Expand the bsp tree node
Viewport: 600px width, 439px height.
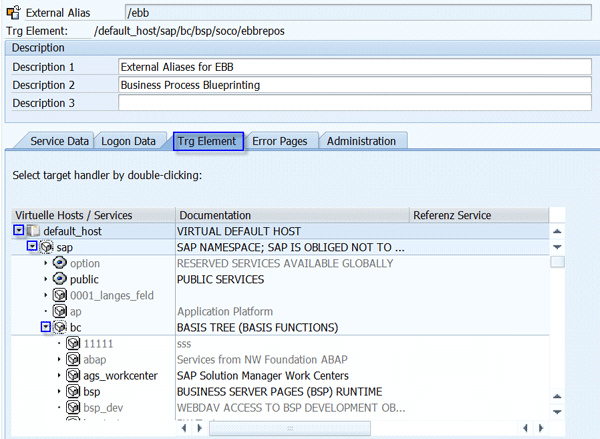[x=59, y=392]
